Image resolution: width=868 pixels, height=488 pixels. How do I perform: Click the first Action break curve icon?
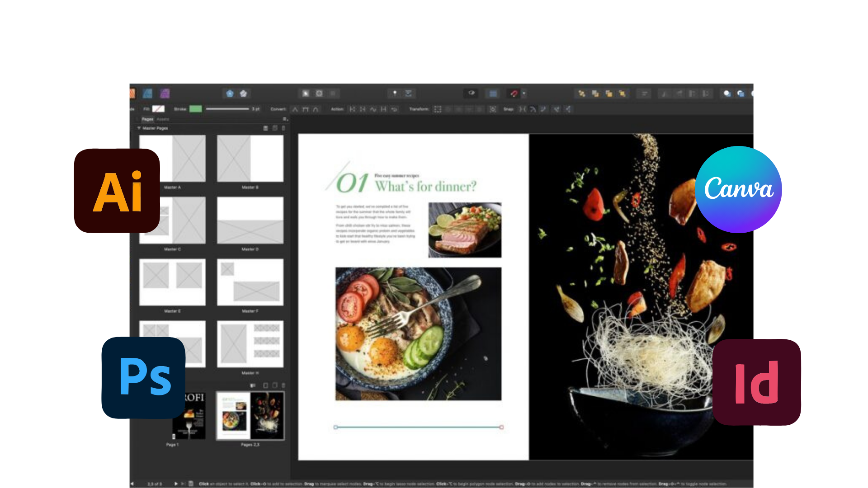352,109
